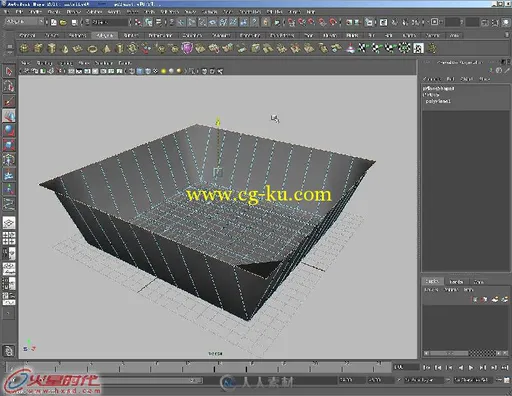Go to end of playback range
Viewport: 512px width, 396px height.
(x=505, y=367)
